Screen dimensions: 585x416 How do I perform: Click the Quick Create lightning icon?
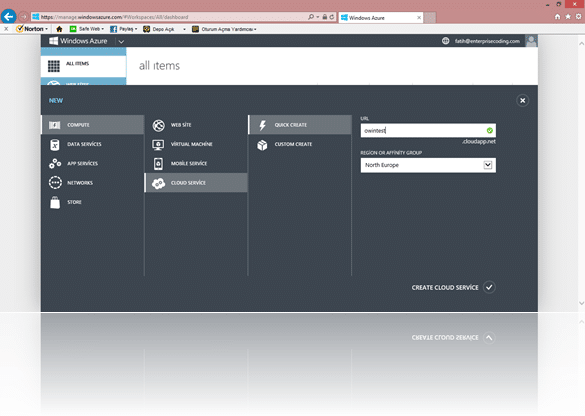coord(262,125)
